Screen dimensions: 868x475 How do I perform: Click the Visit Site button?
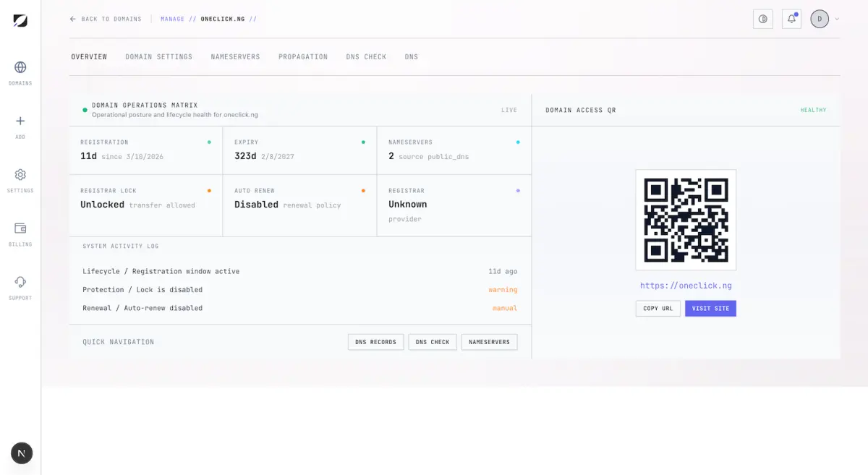click(711, 309)
